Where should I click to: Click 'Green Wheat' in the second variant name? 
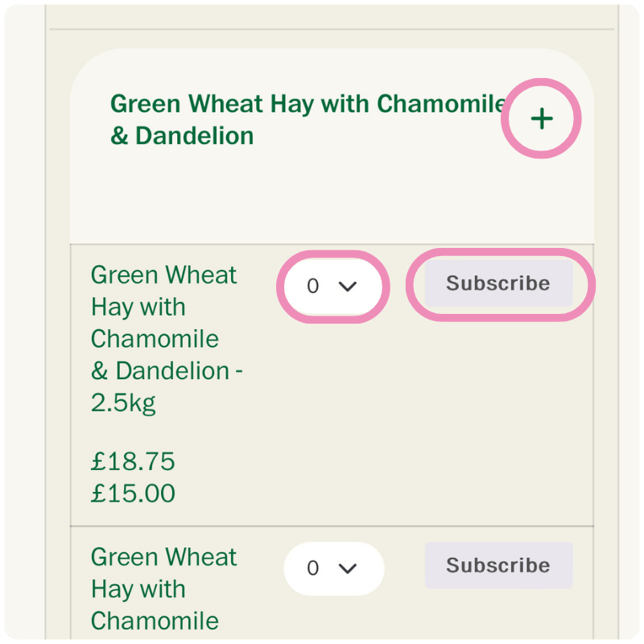(x=163, y=557)
